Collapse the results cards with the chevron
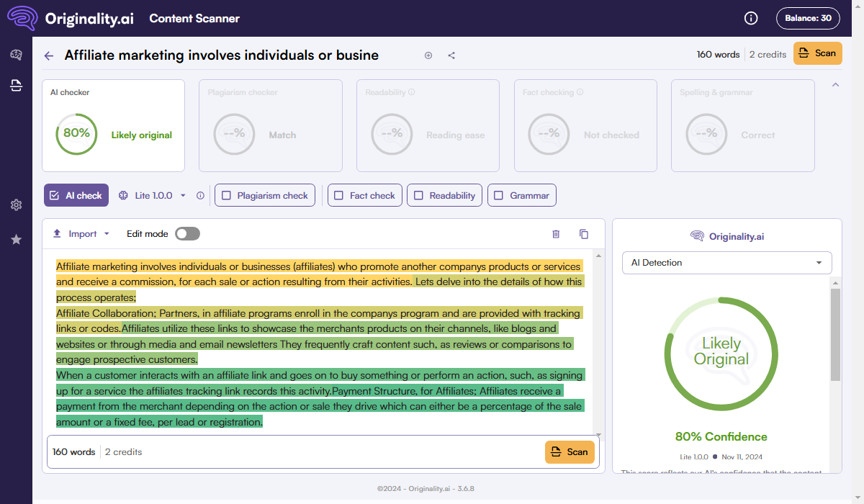864x504 pixels. 835,85
